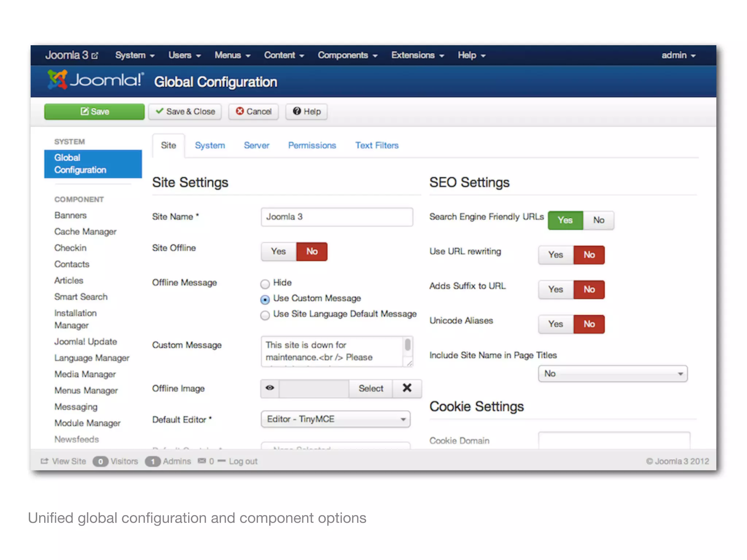Select Global Configuration in sidebar
Image resolution: width=747 pixels, height=560 pixels.
click(93, 164)
